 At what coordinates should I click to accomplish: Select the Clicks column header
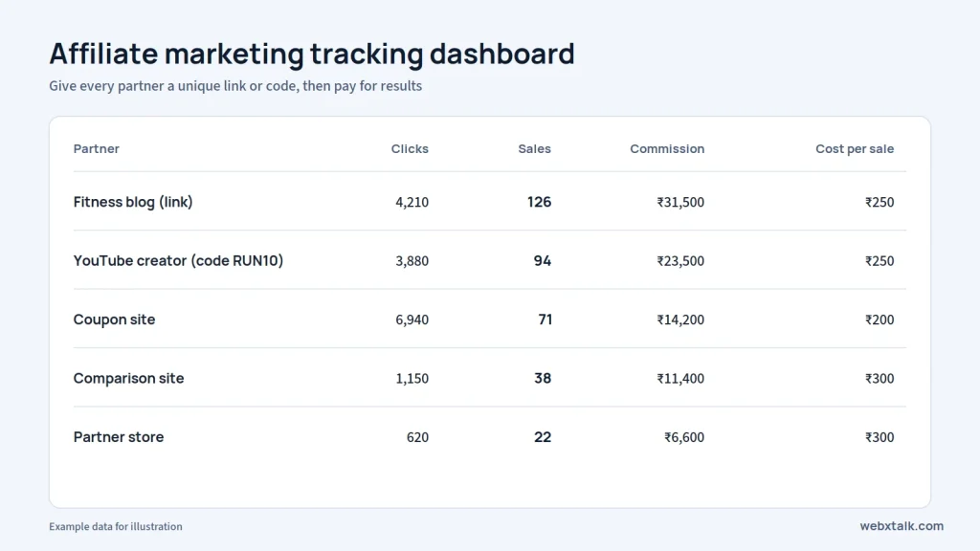pos(410,148)
